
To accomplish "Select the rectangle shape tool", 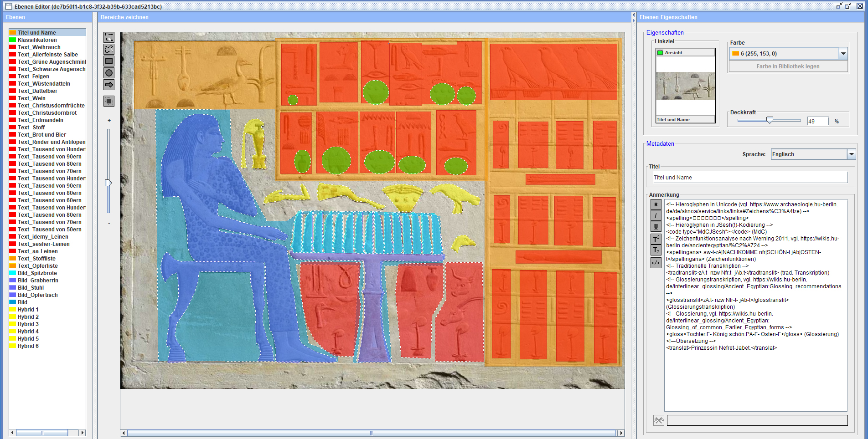I will pos(109,61).
